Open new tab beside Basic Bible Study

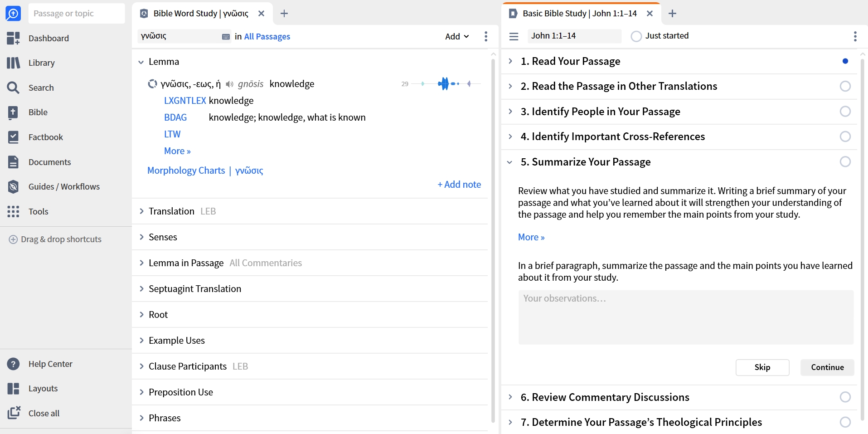click(673, 14)
